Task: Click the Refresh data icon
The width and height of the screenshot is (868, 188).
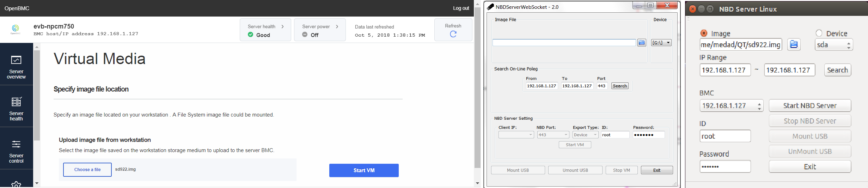Action: 453,34
